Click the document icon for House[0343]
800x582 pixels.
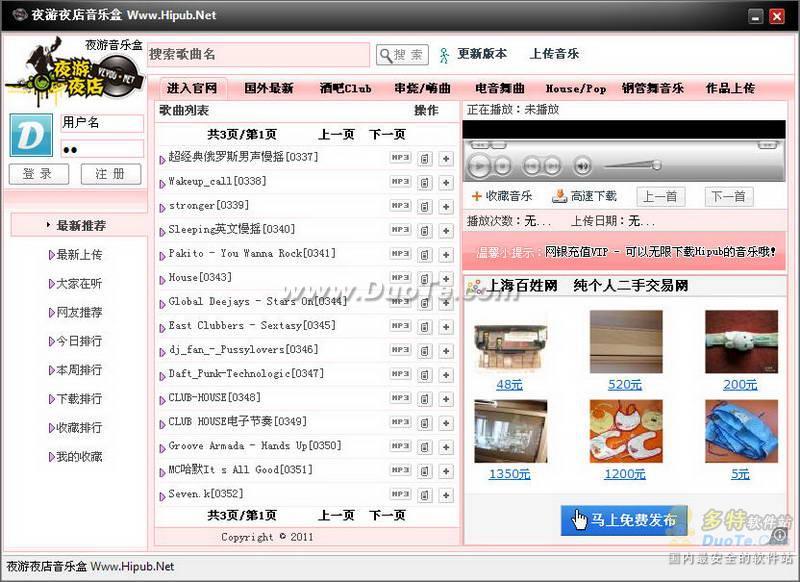click(425, 278)
